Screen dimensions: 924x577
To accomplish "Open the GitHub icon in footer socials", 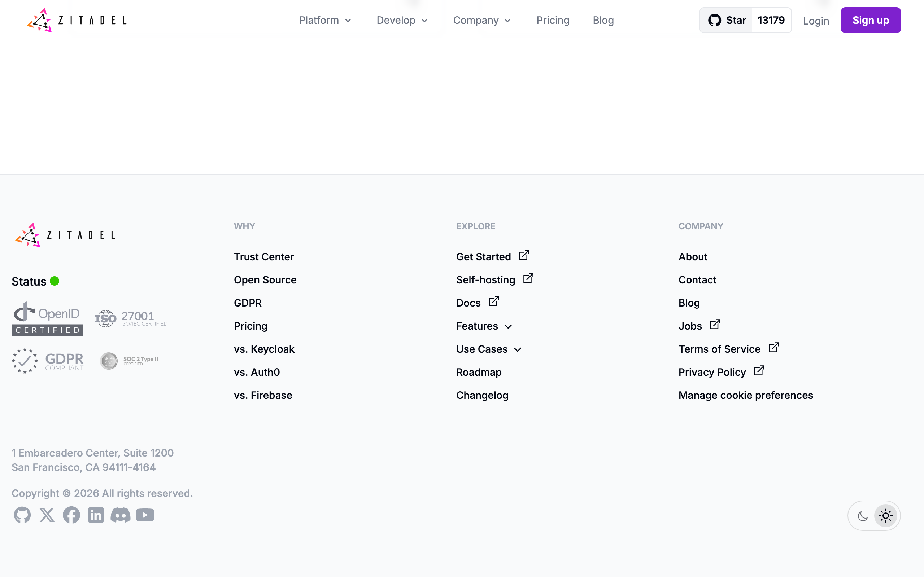I will [x=22, y=515].
